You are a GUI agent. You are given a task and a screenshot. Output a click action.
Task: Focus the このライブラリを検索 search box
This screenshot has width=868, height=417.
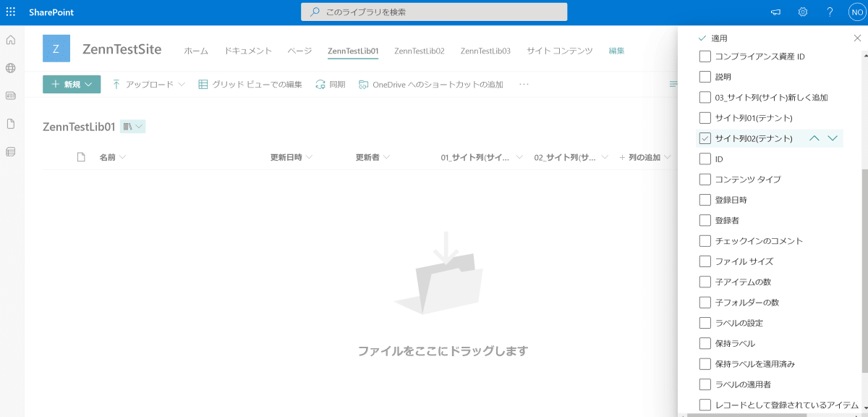(x=434, y=12)
